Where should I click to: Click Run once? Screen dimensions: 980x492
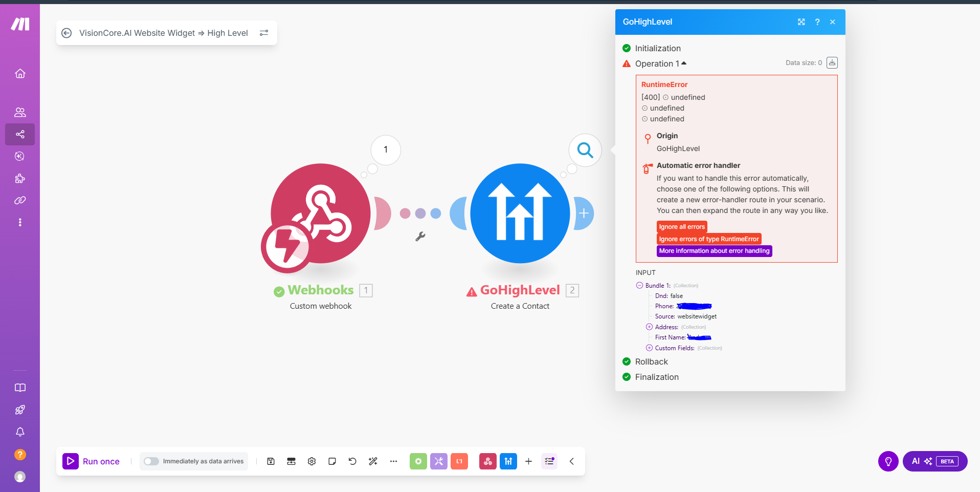(91, 461)
